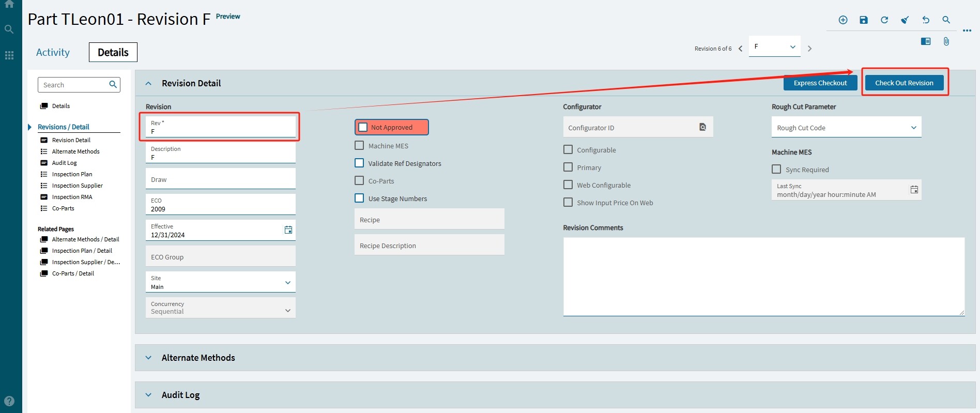980x413 pixels.
Task: Open the apps grid icon
Action: click(x=9, y=55)
